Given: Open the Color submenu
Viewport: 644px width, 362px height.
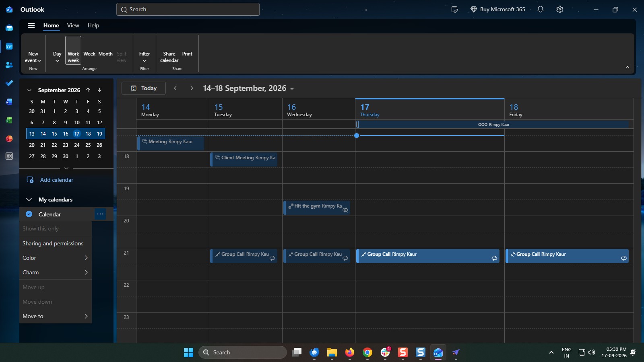Looking at the screenshot, I should pyautogui.click(x=56, y=258).
